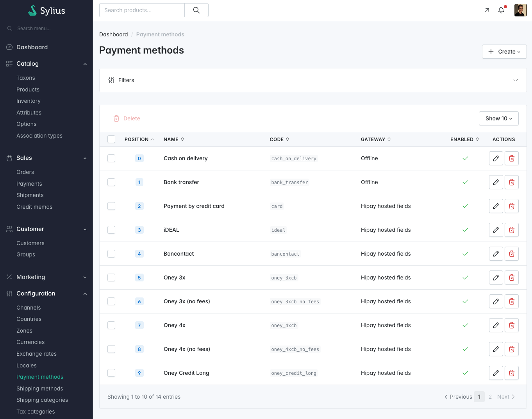This screenshot has height=419, width=532.
Task: Edit the Oney Credit Long method
Action: tap(496, 373)
